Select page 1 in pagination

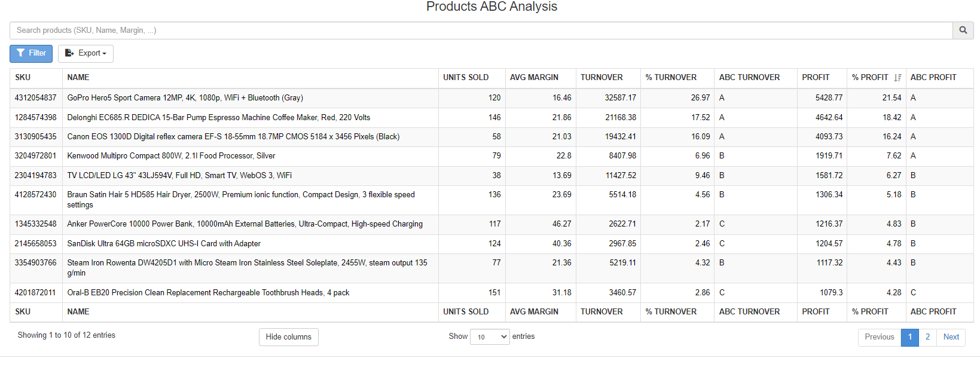coord(909,337)
